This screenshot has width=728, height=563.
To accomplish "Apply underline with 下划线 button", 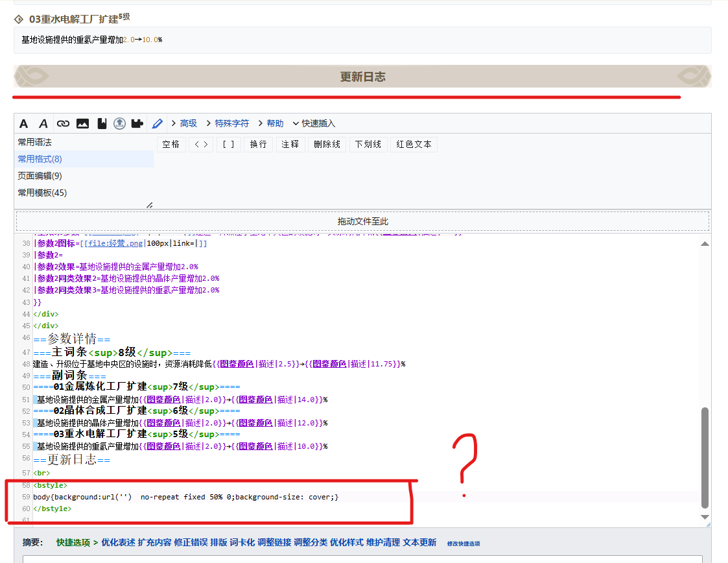I will click(368, 145).
